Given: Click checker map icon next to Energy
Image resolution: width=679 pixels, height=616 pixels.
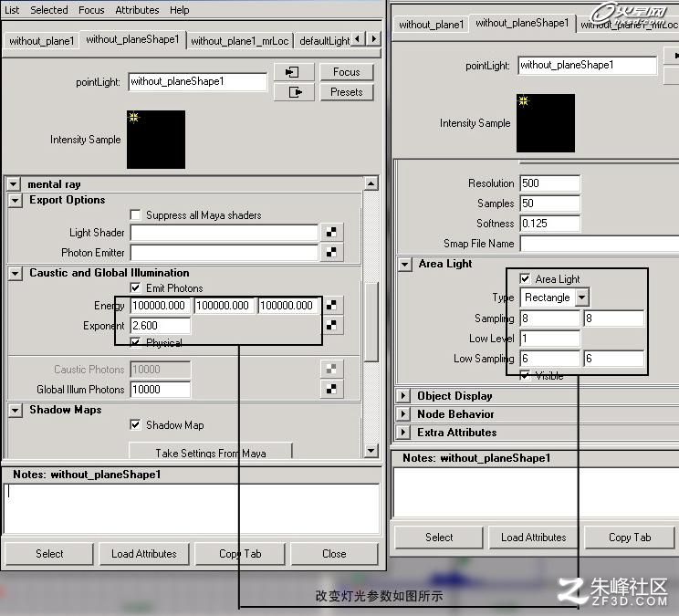Looking at the screenshot, I should pos(331,305).
